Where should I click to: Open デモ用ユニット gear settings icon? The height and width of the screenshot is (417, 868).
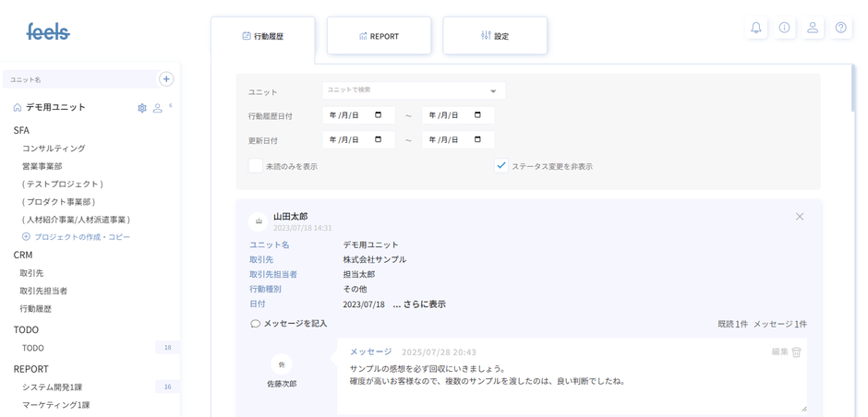[x=141, y=108]
